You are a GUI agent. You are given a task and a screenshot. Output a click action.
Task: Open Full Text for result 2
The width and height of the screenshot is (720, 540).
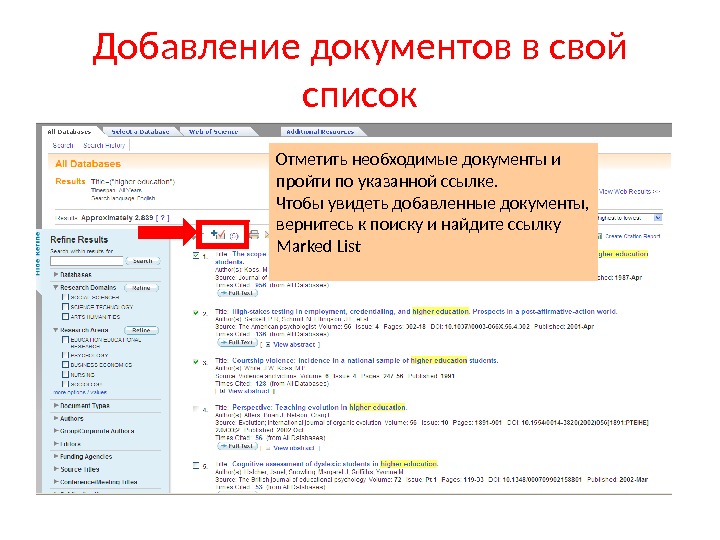pos(237,342)
